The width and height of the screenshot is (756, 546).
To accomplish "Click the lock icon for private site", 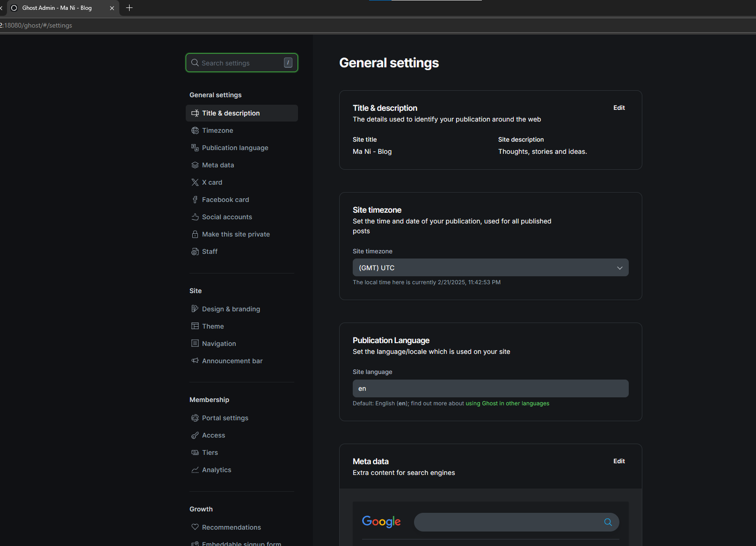I will point(195,234).
